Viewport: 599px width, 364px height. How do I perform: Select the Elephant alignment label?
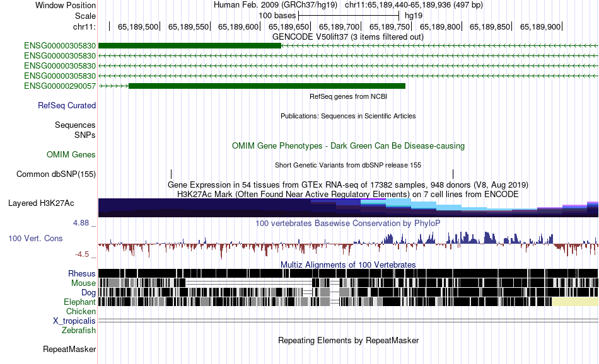(x=79, y=302)
